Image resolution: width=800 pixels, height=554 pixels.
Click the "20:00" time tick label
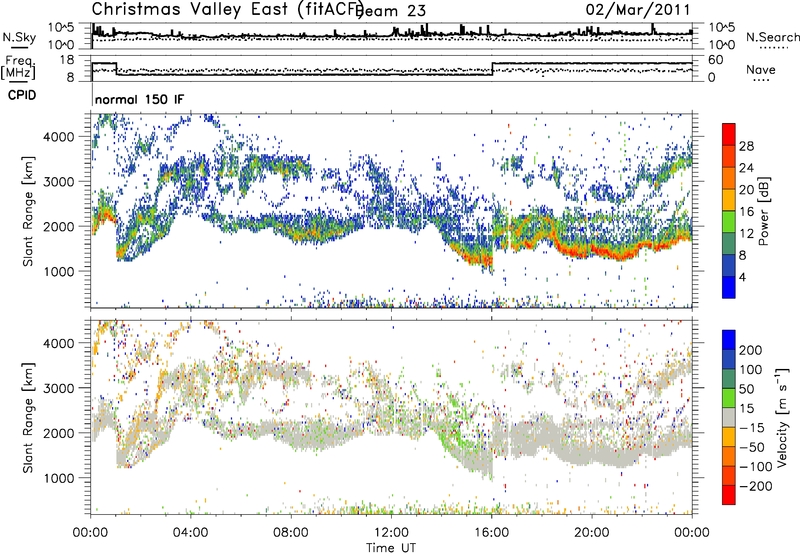(x=592, y=533)
